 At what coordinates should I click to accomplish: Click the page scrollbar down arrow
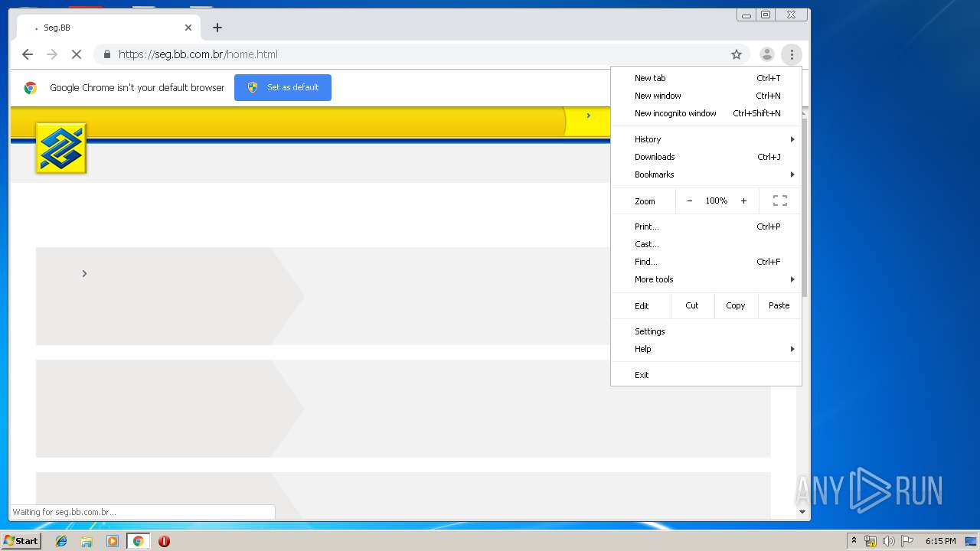pyautogui.click(x=802, y=512)
